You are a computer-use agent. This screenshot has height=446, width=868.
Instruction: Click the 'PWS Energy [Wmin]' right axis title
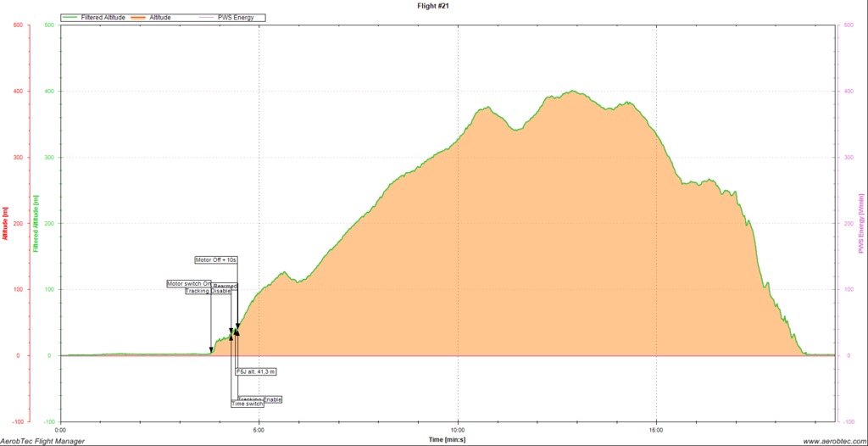tap(861, 223)
